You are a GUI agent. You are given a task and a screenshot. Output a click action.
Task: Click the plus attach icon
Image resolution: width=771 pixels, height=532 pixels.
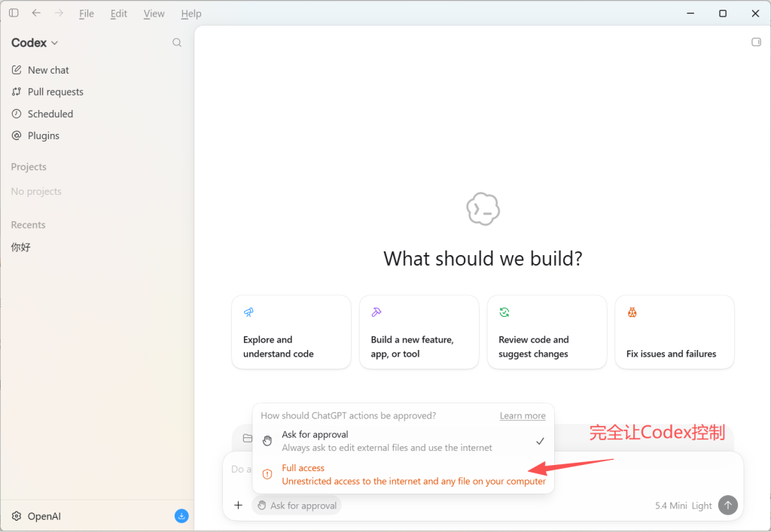pos(239,505)
